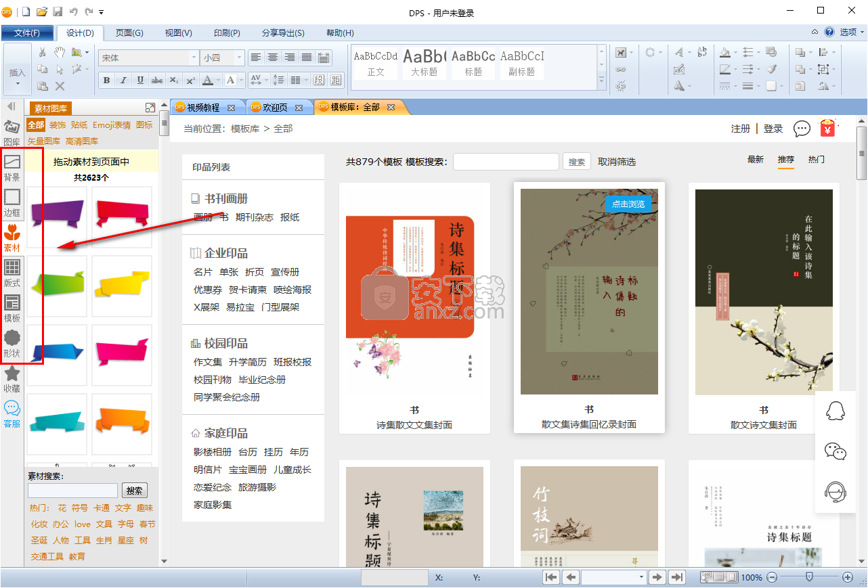
Task: Click the WeChat contact icon
Action: click(836, 451)
